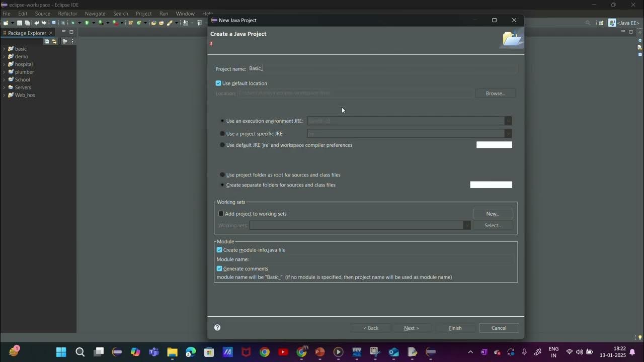Screen dimensions: 644x362
Task: Open File Explorer from taskbar
Action: tap(173, 352)
